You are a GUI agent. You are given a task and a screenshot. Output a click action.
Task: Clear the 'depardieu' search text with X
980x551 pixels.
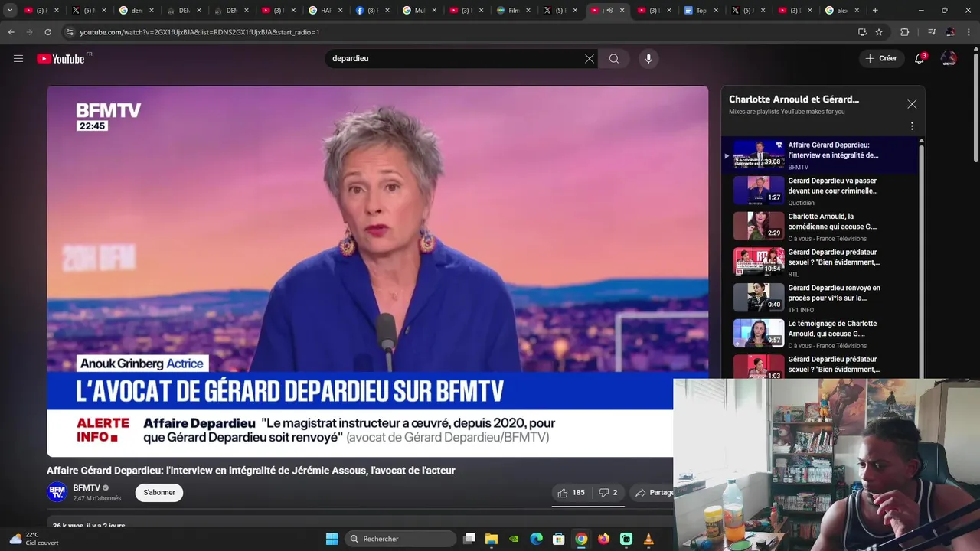click(x=590, y=58)
